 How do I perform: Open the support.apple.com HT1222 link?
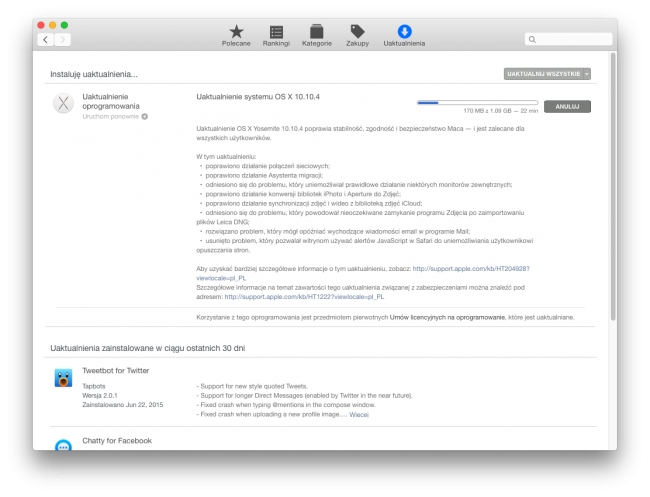[304, 297]
